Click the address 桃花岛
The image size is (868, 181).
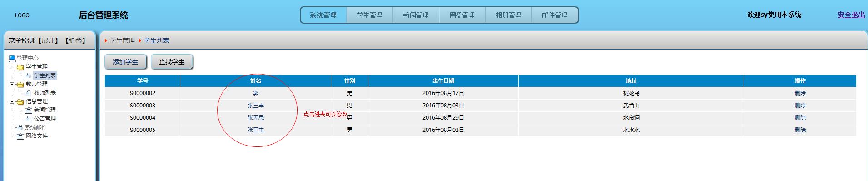coord(631,93)
